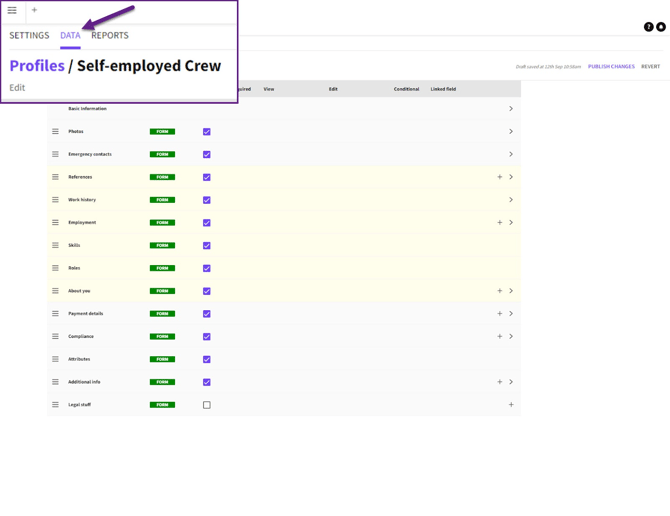Viewport: 670px width, 516px height.
Task: Grab the drag handle for About you row
Action: [x=56, y=291]
